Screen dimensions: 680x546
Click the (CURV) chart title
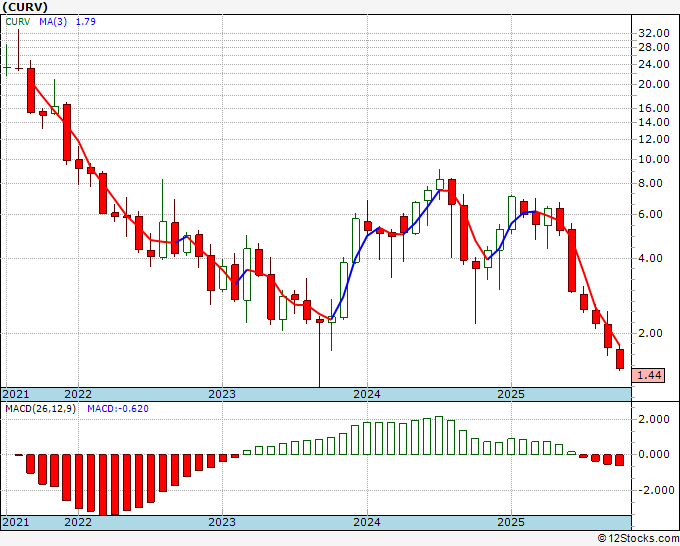(x=25, y=7)
